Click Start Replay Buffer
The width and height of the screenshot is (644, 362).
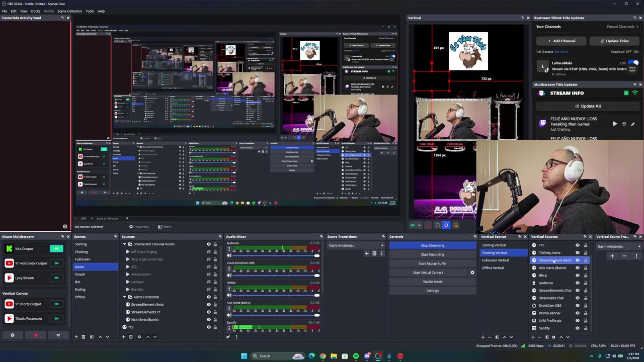point(433,263)
